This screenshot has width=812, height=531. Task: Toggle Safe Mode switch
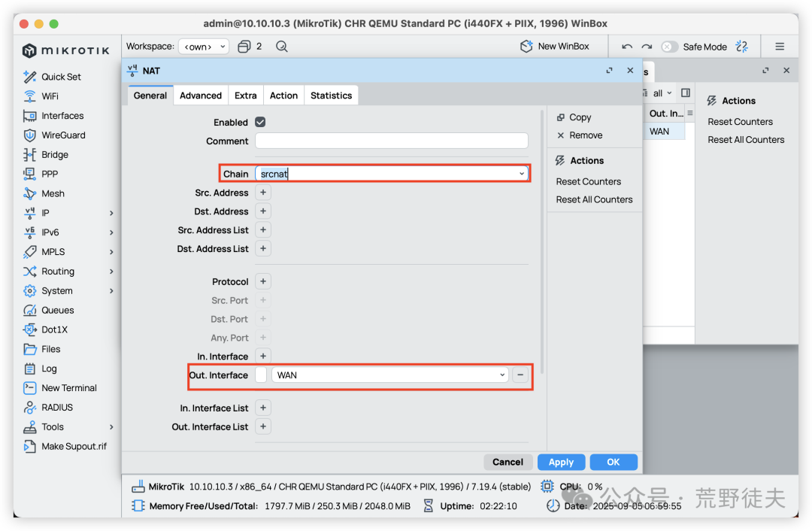[x=669, y=47]
